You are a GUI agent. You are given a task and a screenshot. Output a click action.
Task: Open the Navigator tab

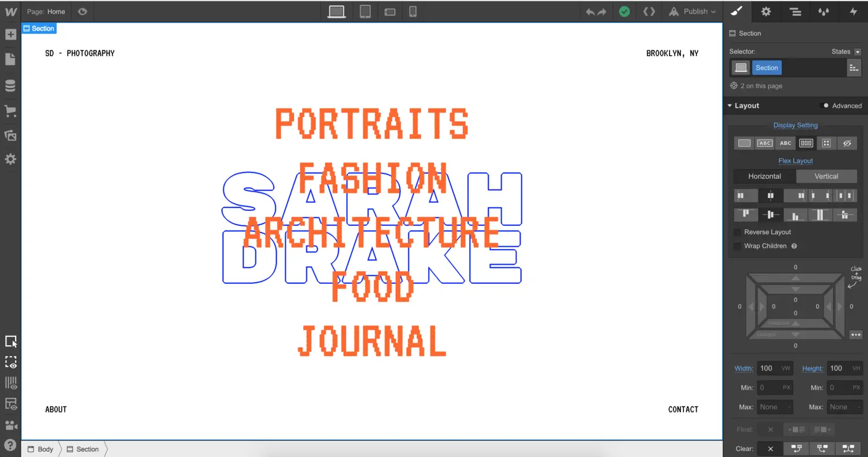[795, 12]
